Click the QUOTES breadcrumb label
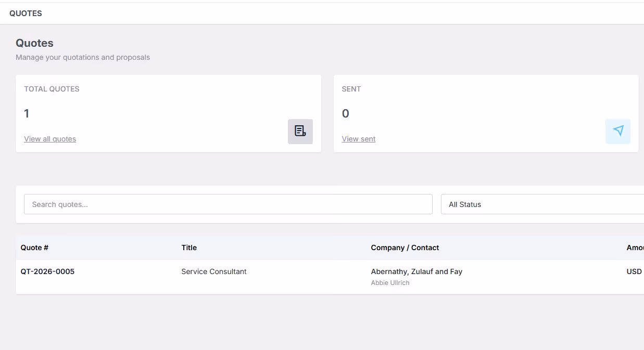This screenshot has height=350, width=644. tap(26, 14)
